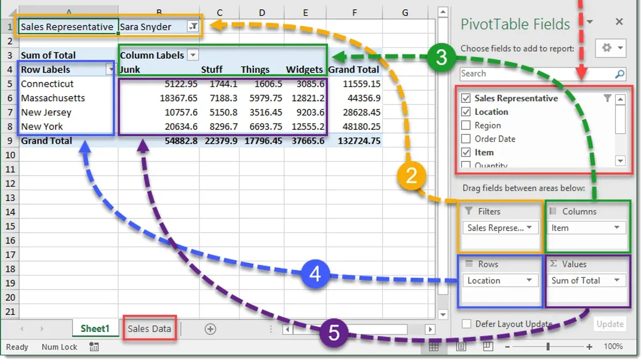Click field list scroll down arrow
Image resolution: width=644 pixels, height=362 pixels.
point(620,160)
